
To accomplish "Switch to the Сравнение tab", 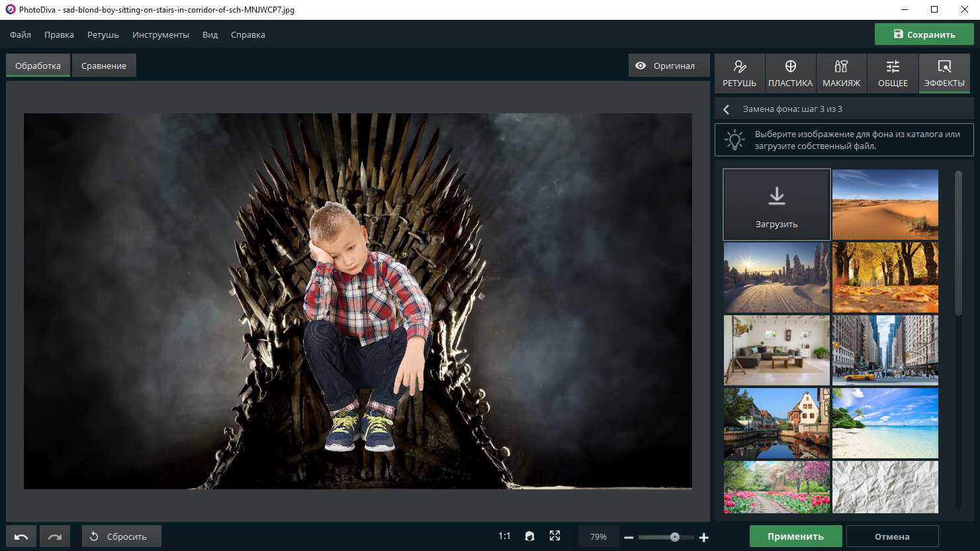I will pyautogui.click(x=104, y=66).
